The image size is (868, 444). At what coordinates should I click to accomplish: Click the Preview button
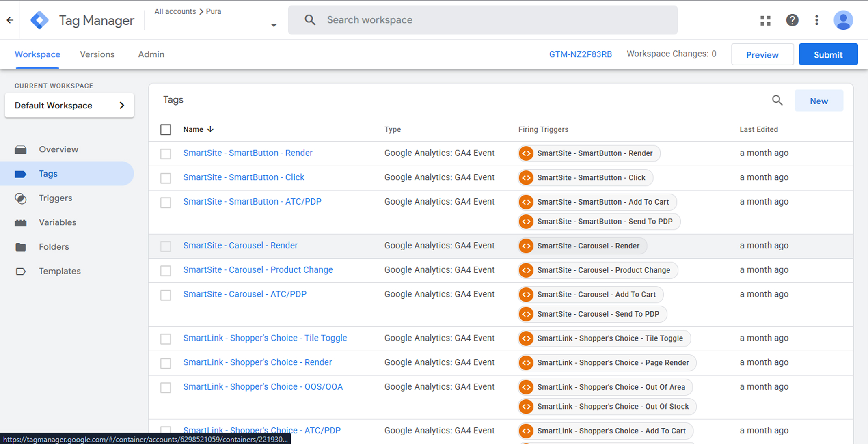pos(762,54)
